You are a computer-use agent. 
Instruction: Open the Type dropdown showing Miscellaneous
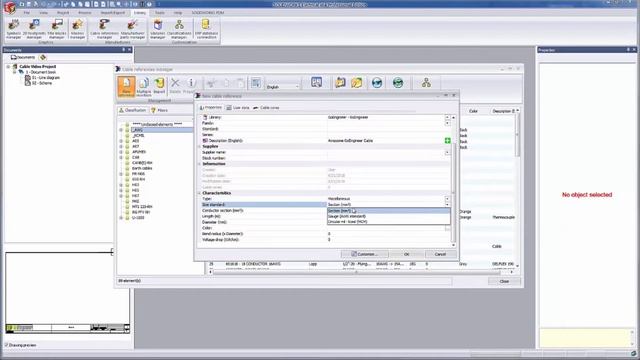coord(447,199)
